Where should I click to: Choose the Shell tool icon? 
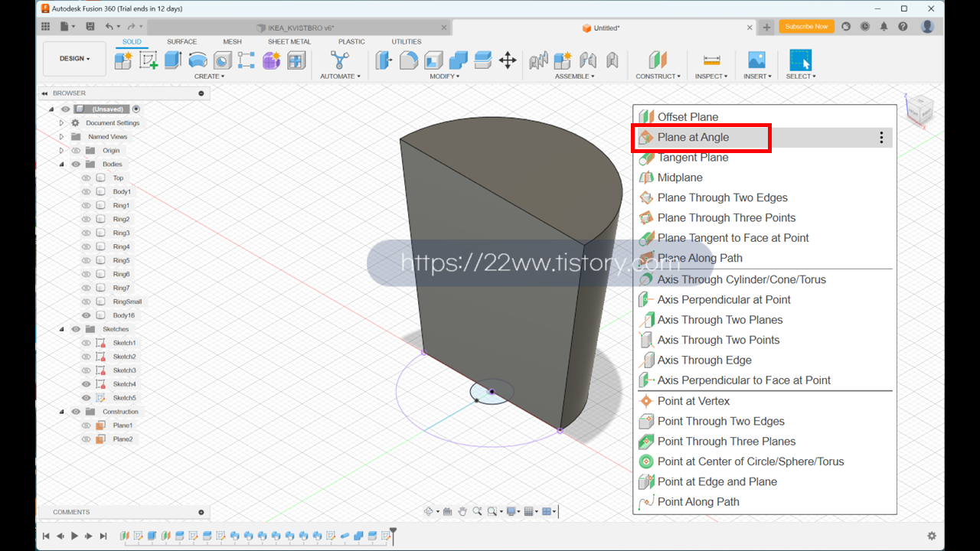click(433, 60)
